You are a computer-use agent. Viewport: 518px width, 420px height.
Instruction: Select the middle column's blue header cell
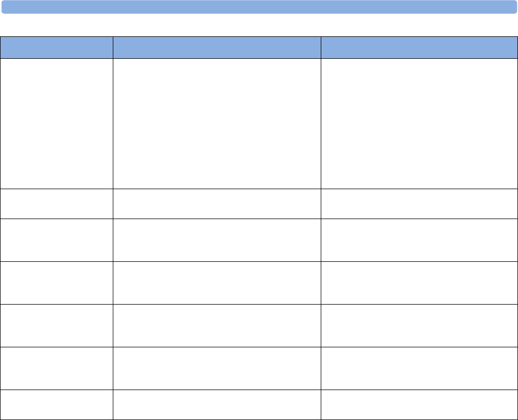[x=217, y=48]
